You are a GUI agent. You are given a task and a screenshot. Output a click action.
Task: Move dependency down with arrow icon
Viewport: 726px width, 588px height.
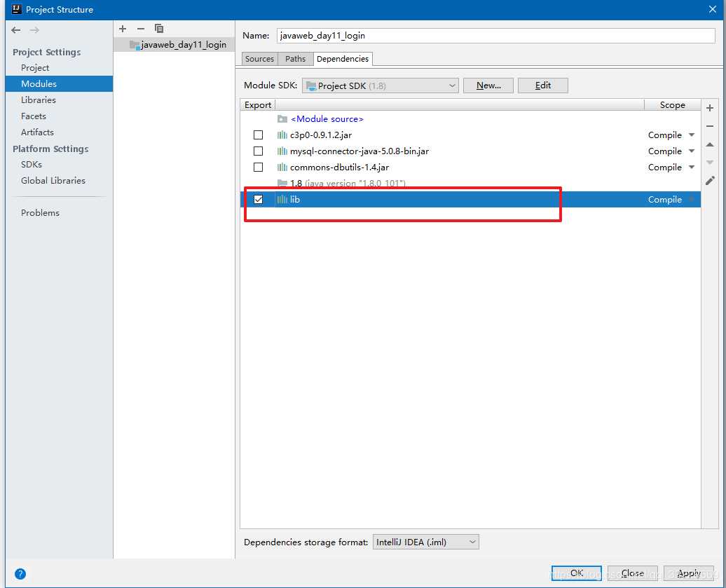(709, 163)
